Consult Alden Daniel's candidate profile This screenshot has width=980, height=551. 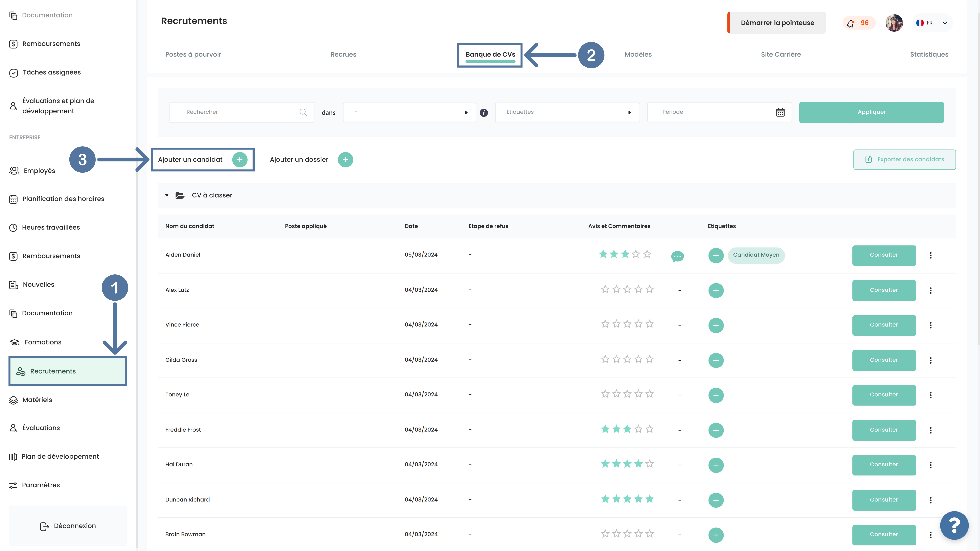(x=884, y=255)
